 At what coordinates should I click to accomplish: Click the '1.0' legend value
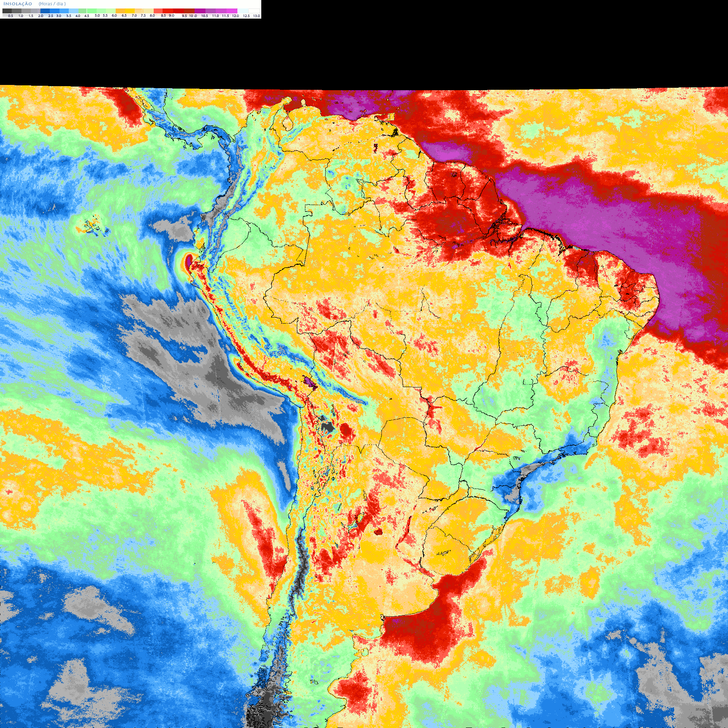[x=21, y=16]
